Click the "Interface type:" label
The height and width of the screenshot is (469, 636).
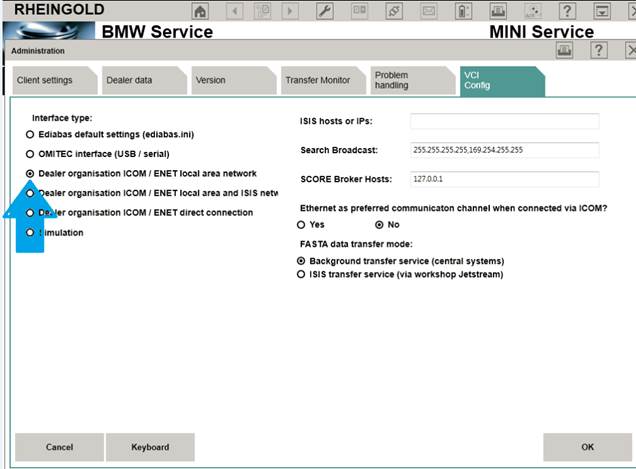(x=62, y=118)
